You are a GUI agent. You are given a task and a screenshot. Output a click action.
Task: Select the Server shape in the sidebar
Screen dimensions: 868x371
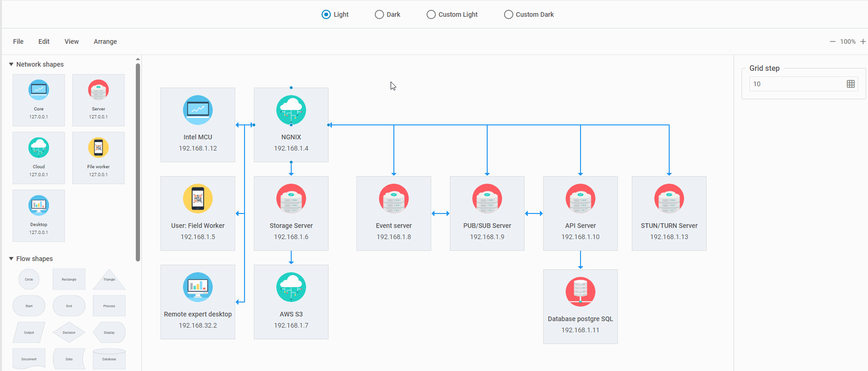click(x=98, y=100)
